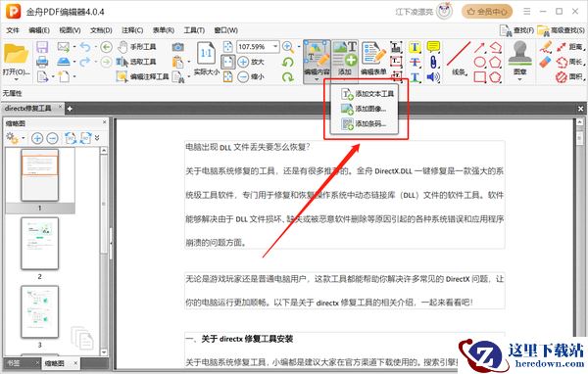Click the speaker sound annotation icon
Viewport: 588px width, 374px height.
point(433,77)
